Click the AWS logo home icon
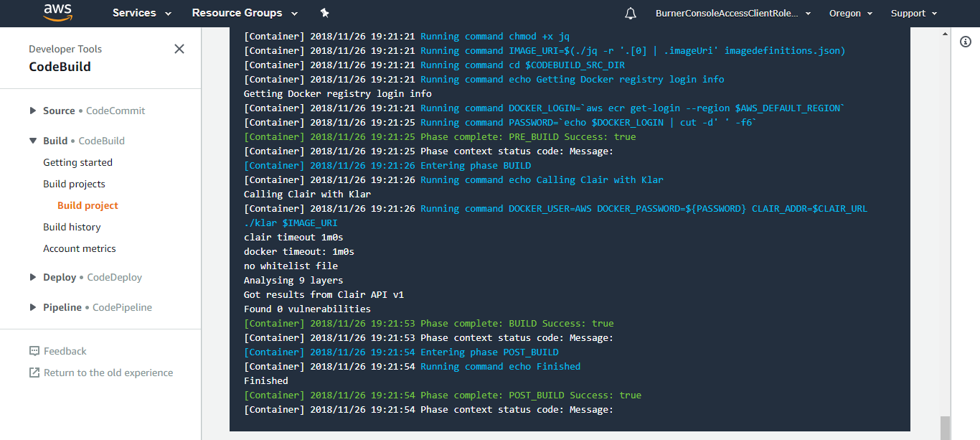Screen dimensions: 980x440 tap(58, 12)
